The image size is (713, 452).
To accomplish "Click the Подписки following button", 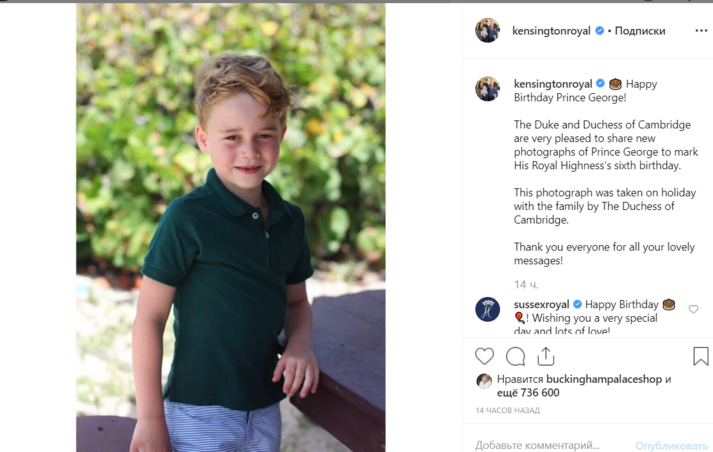I will coord(640,31).
